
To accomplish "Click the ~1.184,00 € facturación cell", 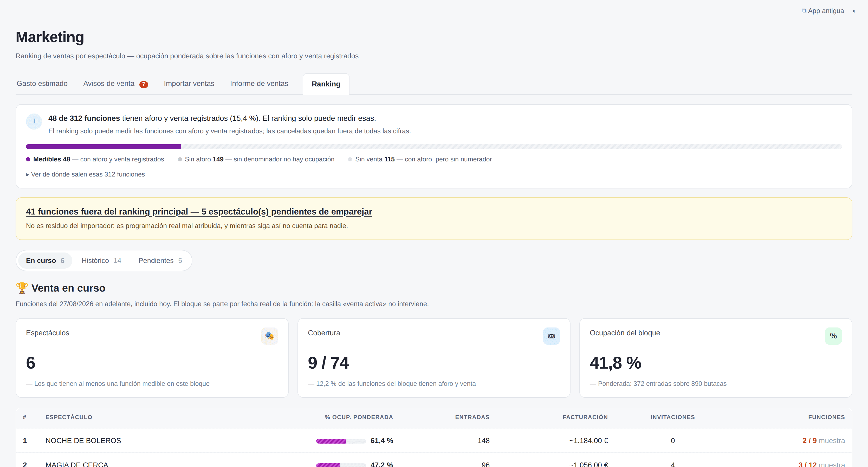I will 589,441.
